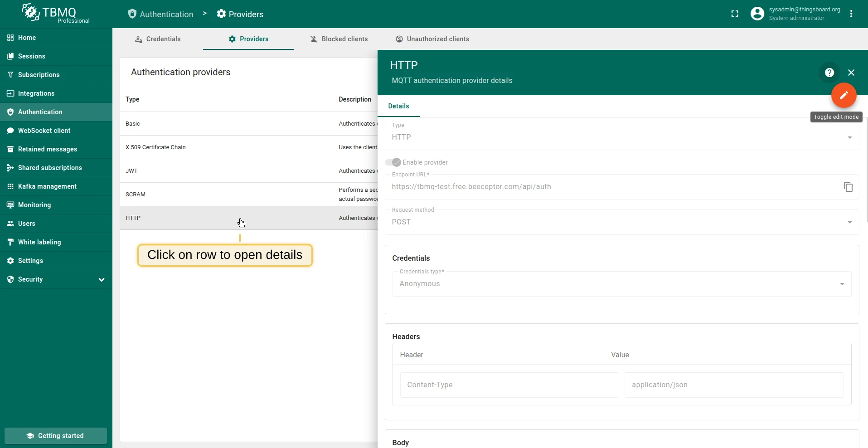Open Sessions from the sidebar
This screenshot has height=448, width=868.
point(56,56)
